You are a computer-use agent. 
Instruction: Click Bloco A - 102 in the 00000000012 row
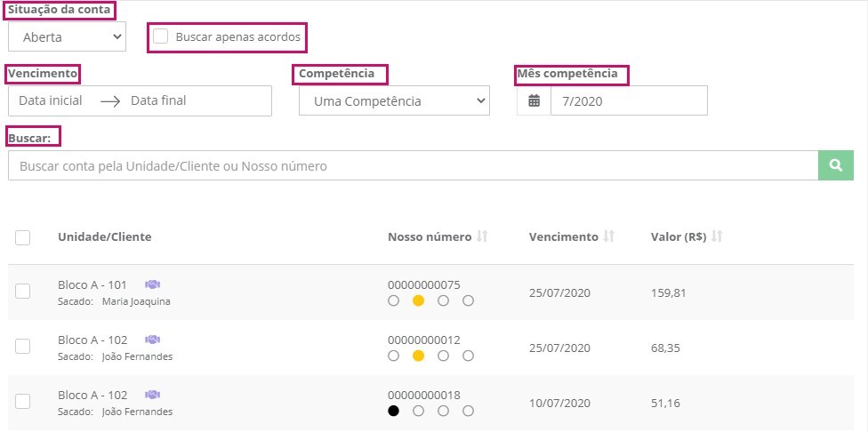[92, 340]
